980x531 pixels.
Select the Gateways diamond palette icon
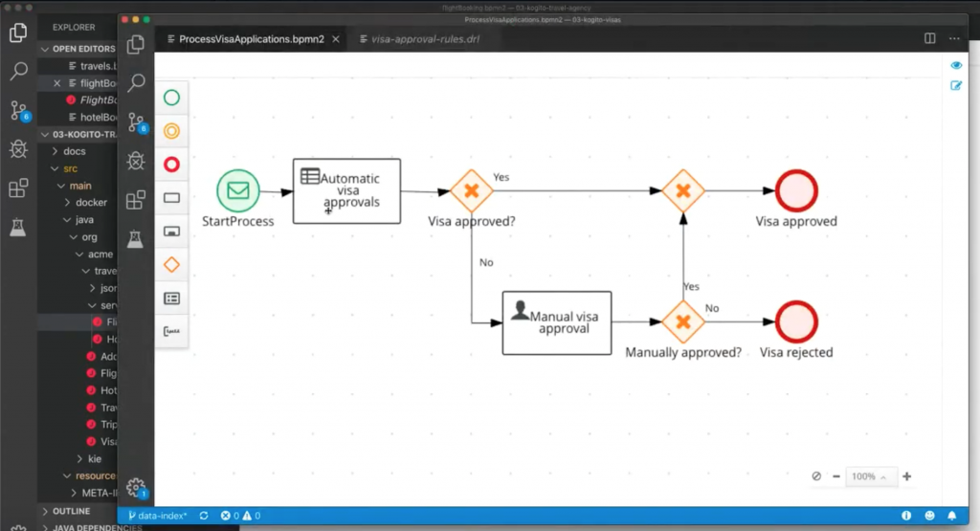click(172, 265)
